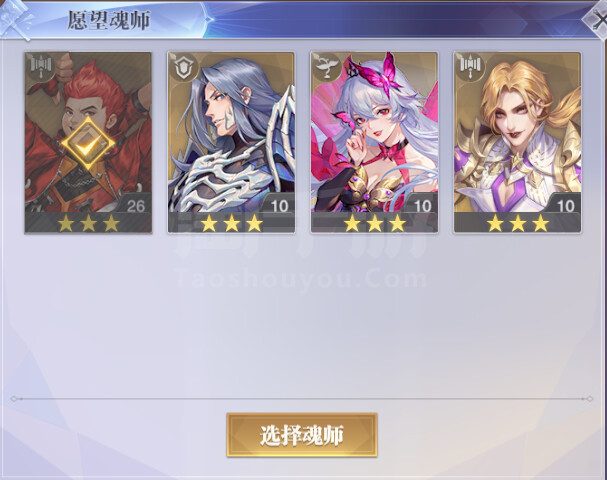Click the 愿望魂师 title header
This screenshot has height=480, width=607.
coord(109,20)
